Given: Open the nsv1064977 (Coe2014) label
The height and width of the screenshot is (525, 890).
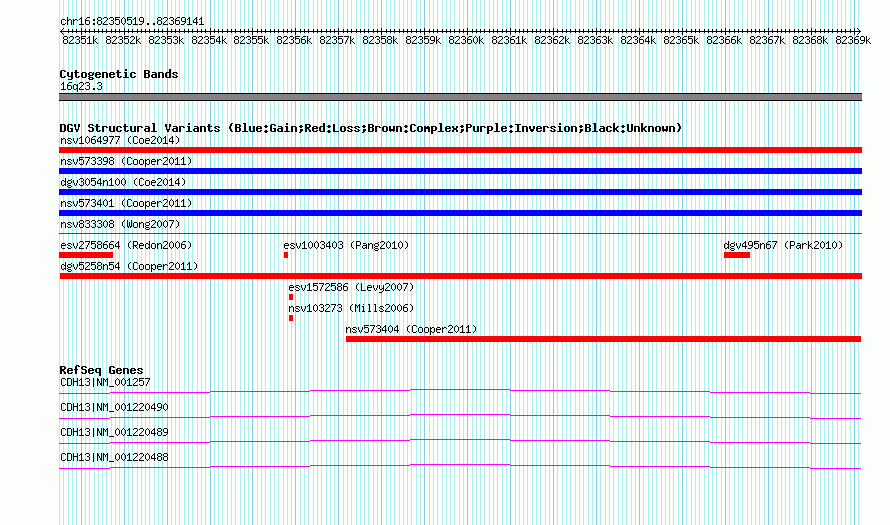Looking at the screenshot, I should (120, 140).
